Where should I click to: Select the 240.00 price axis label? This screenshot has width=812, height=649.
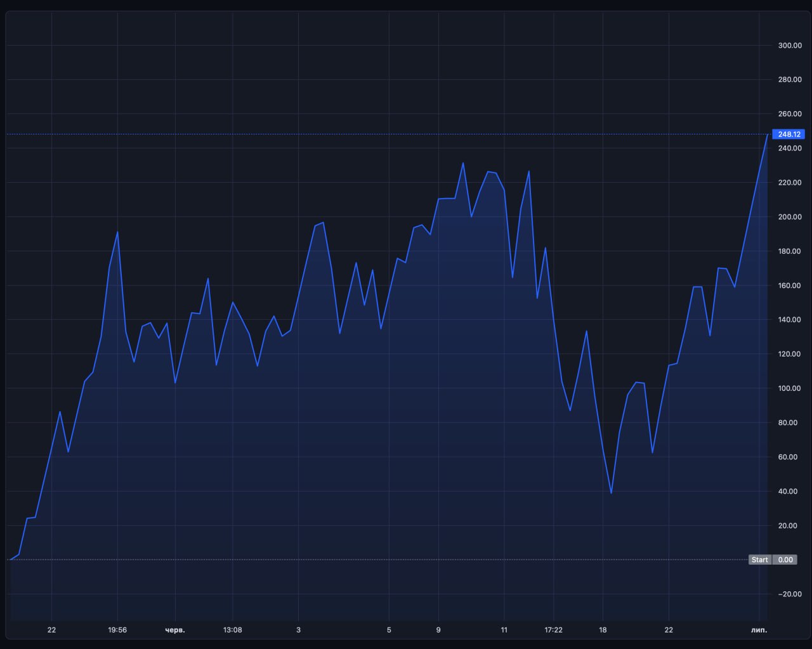tap(790, 148)
